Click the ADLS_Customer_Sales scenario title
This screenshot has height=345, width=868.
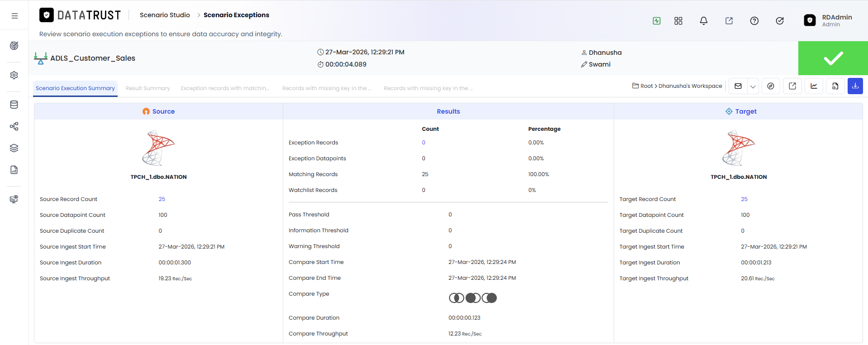[x=93, y=58]
